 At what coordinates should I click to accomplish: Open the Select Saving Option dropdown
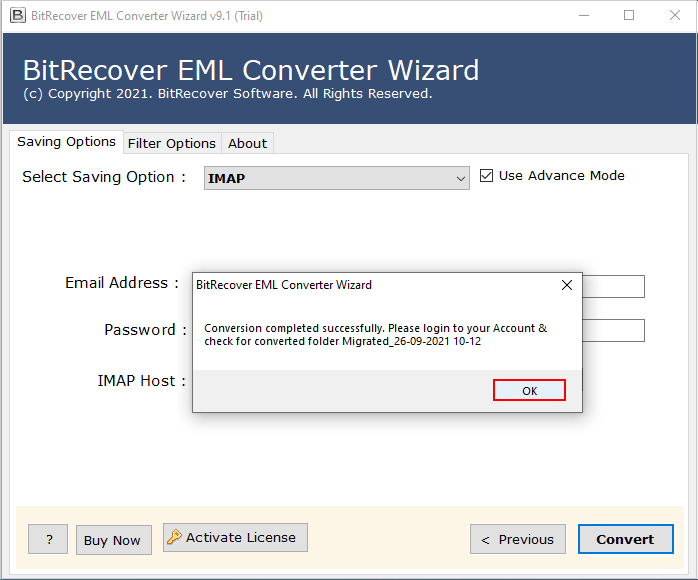pyautogui.click(x=337, y=178)
